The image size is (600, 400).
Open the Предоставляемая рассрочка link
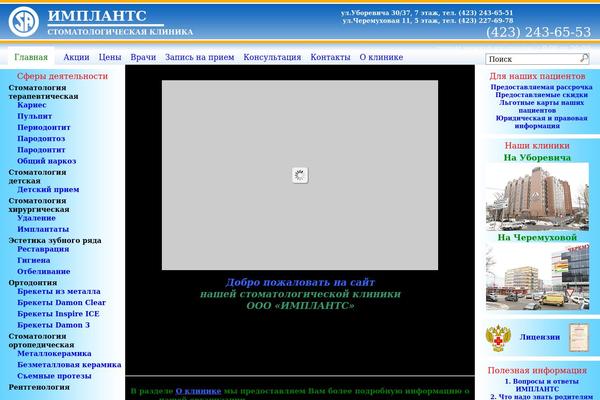click(541, 87)
